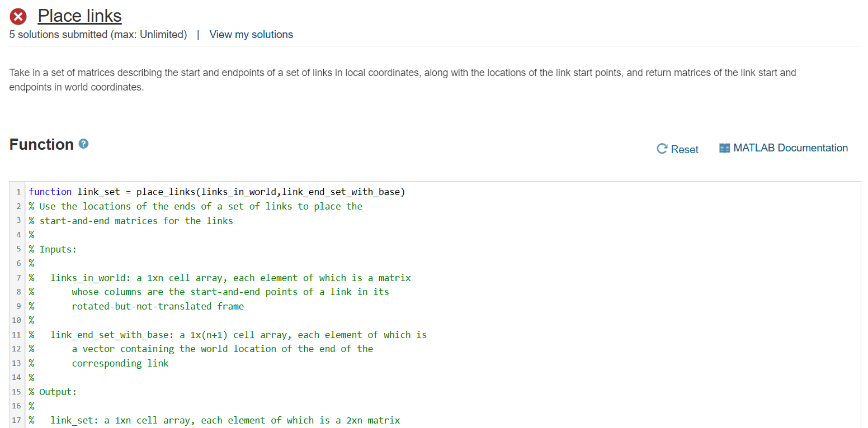Open the Place links problem page
868x428 pixels.
(x=79, y=16)
